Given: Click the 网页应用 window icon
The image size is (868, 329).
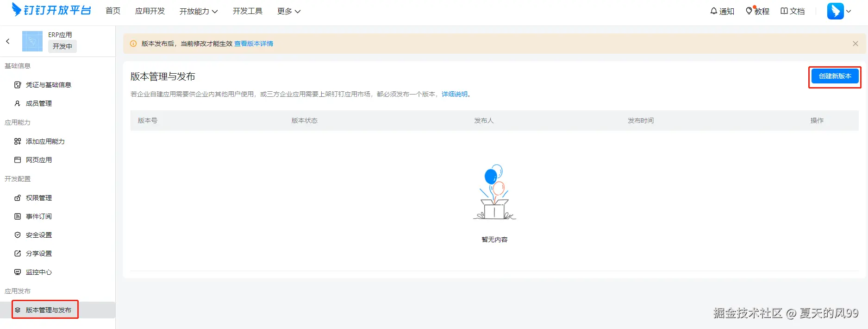Looking at the screenshot, I should (x=18, y=160).
